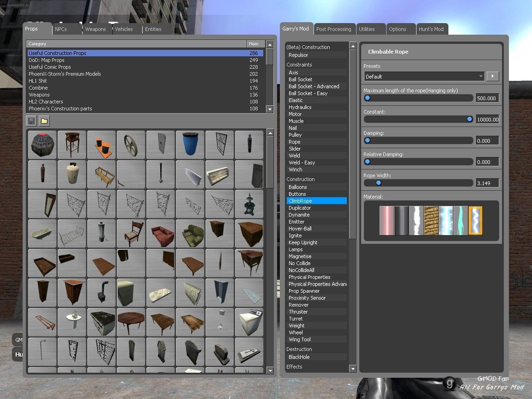Screen dimensions: 532x399
Task: Click the arrow button beside the Presets dropdown
Action: coord(493,76)
